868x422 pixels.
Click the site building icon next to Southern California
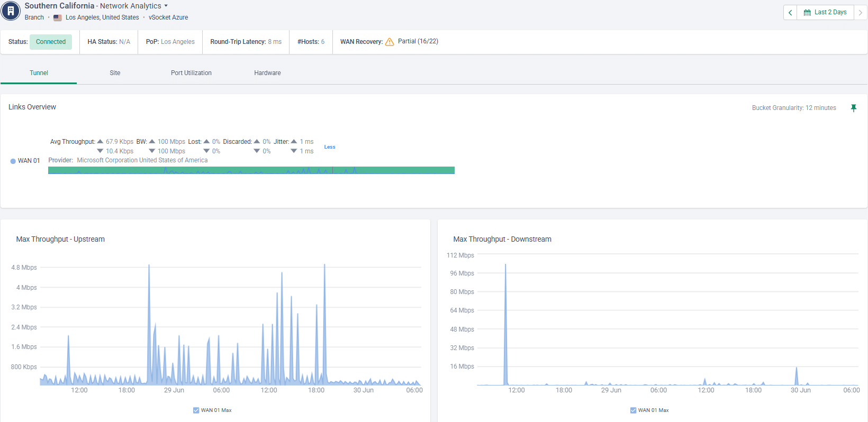11,11
